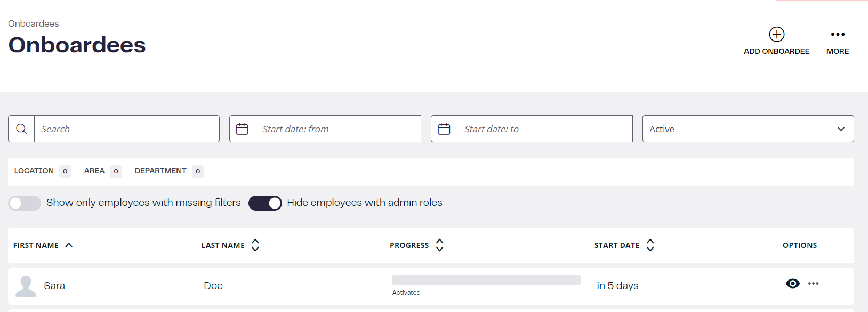Click Sara's activation progress bar

tap(486, 280)
